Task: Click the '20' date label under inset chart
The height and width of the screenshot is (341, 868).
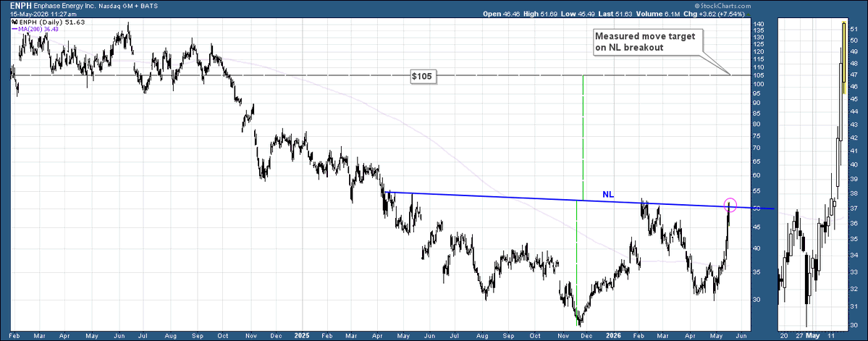Action: pyautogui.click(x=783, y=335)
